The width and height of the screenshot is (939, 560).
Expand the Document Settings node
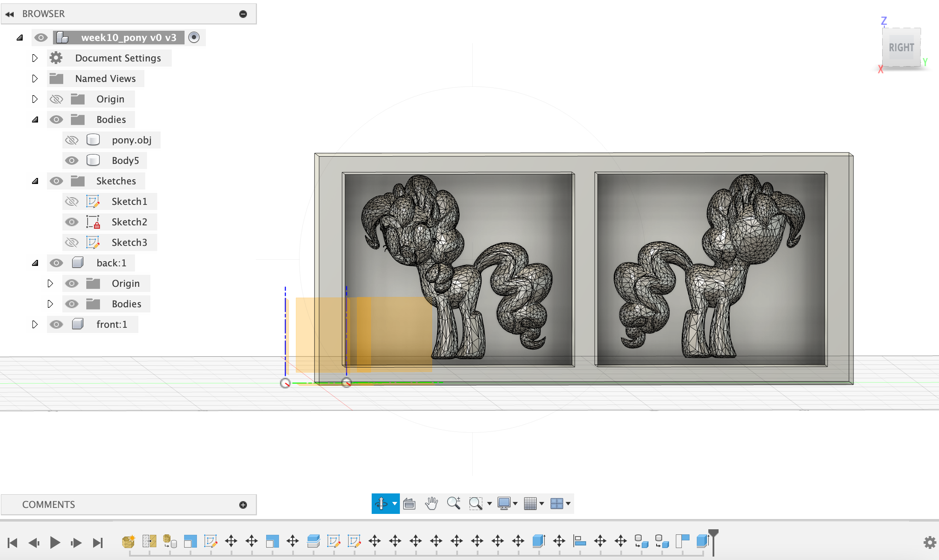35,58
